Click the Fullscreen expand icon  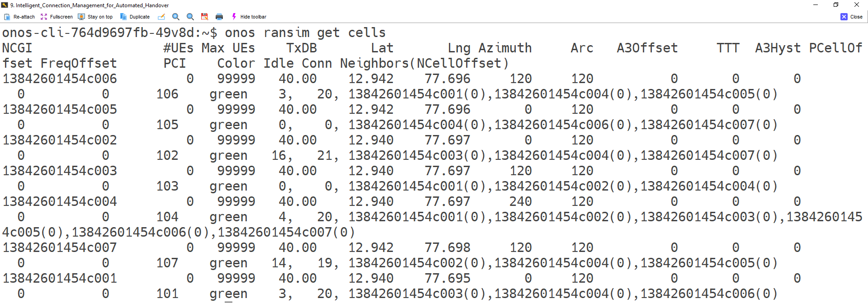pyautogui.click(x=44, y=17)
